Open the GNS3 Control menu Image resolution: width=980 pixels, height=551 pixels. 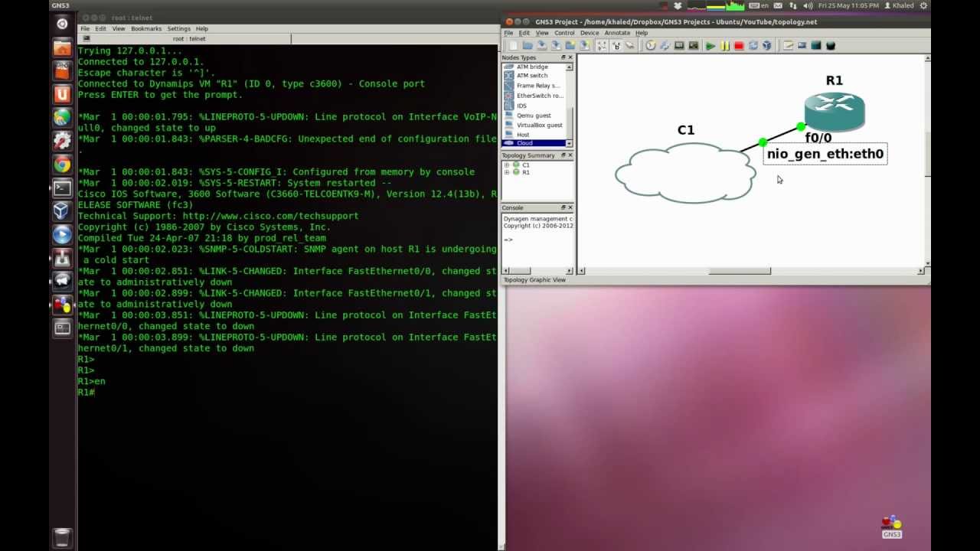[x=564, y=33]
